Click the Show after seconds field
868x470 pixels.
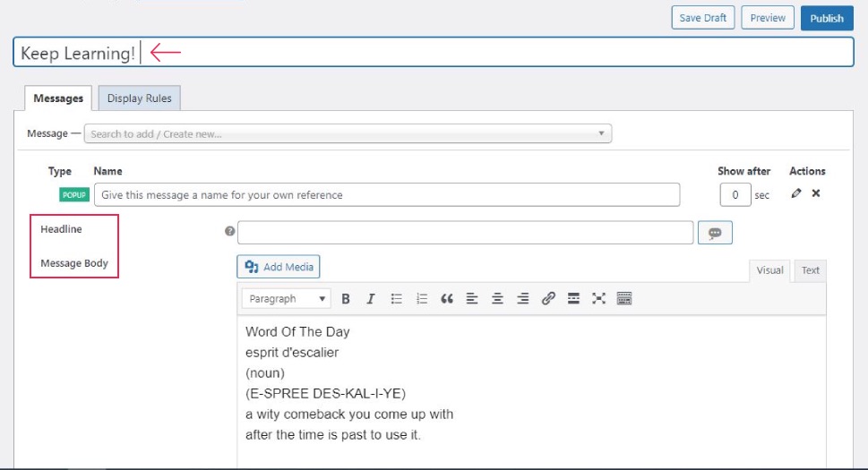tap(735, 194)
